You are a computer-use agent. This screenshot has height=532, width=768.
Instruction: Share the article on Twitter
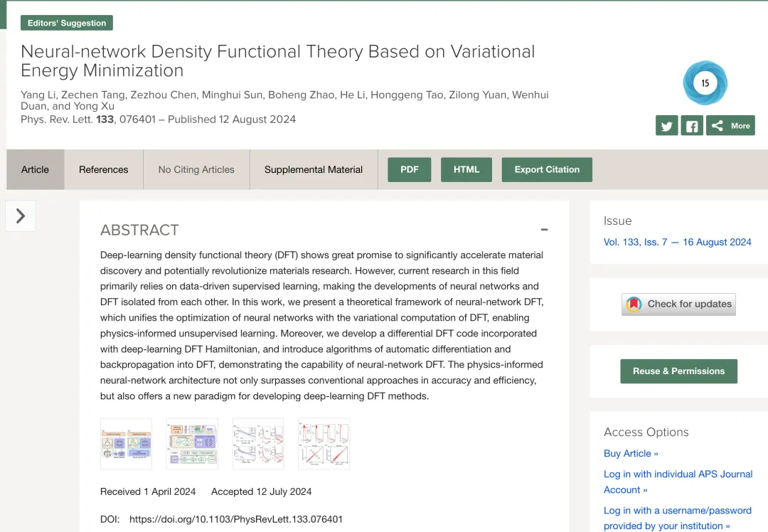666,126
